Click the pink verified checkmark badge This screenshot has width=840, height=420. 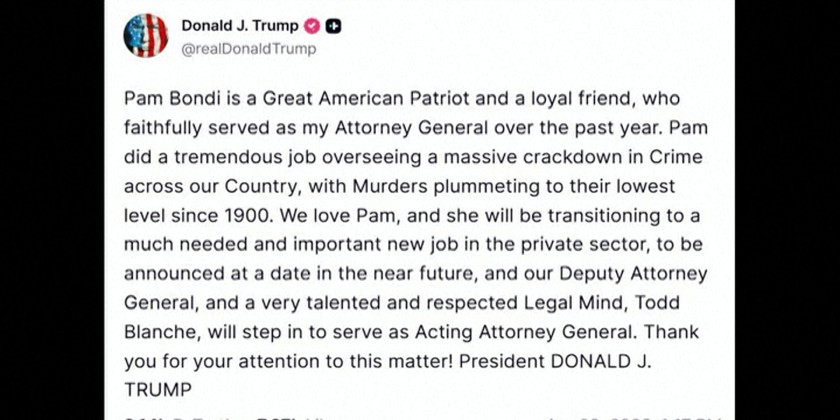[312, 27]
